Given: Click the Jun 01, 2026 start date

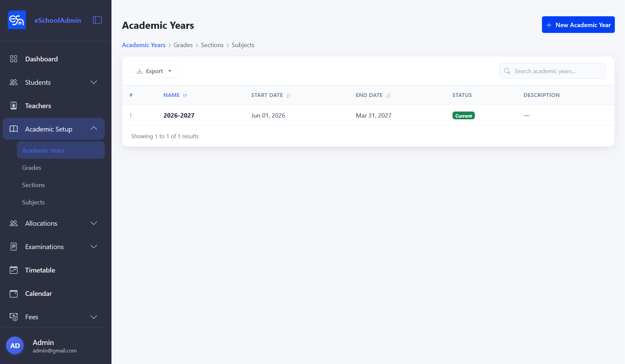Looking at the screenshot, I should pyautogui.click(x=268, y=116).
